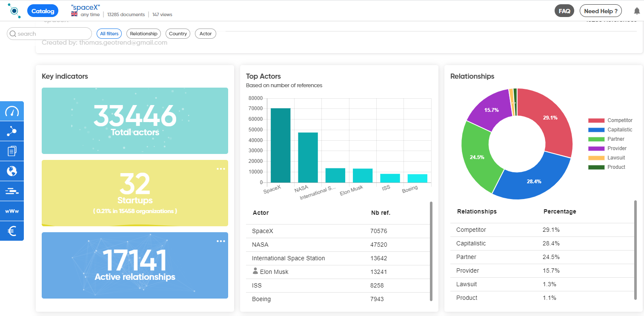Select the International Space Station table row
The height and width of the screenshot is (316, 644).
(x=338, y=258)
